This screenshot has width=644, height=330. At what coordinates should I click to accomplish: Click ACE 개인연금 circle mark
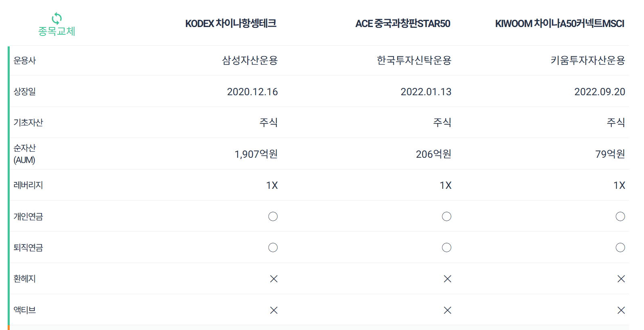point(446,217)
